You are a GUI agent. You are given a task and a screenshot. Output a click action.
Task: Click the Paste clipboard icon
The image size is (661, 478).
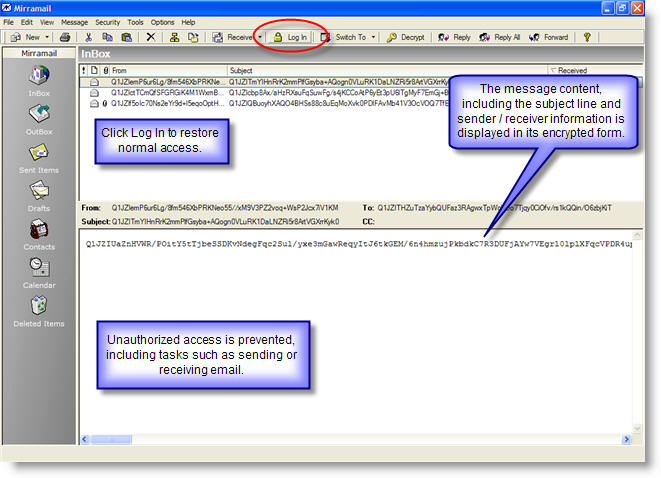(x=126, y=37)
